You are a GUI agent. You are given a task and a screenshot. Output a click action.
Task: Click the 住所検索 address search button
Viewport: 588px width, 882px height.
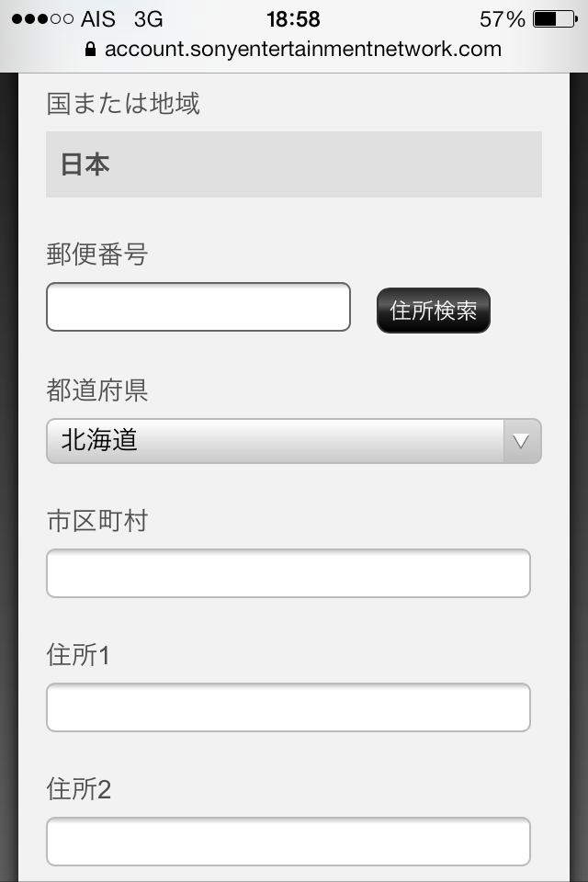[434, 311]
